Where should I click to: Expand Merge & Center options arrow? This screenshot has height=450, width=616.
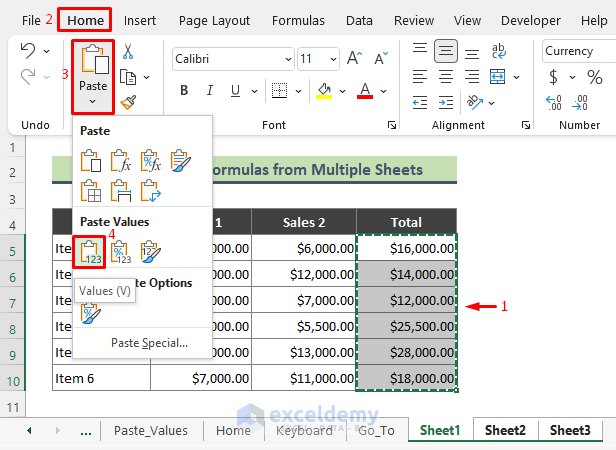517,77
